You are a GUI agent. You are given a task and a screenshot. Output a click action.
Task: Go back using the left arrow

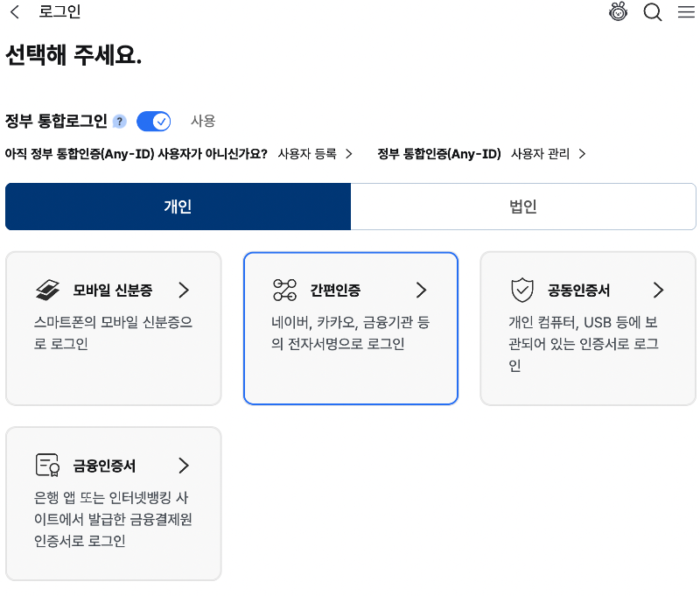pyautogui.click(x=15, y=11)
